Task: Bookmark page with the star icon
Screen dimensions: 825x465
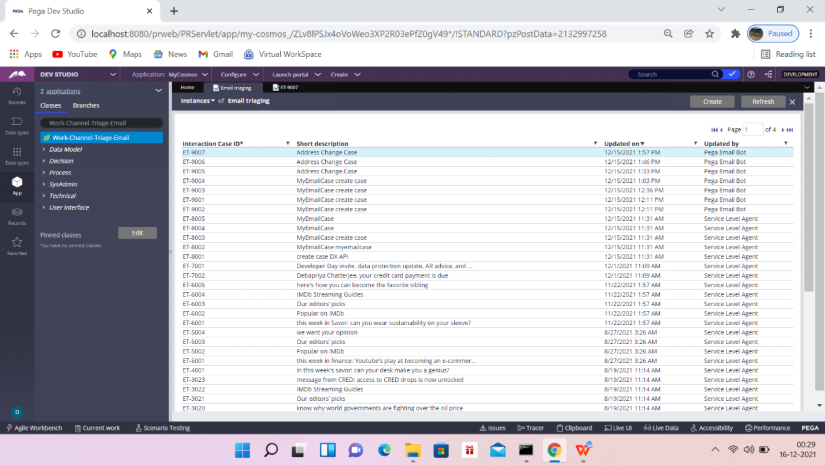Action: [x=709, y=34]
